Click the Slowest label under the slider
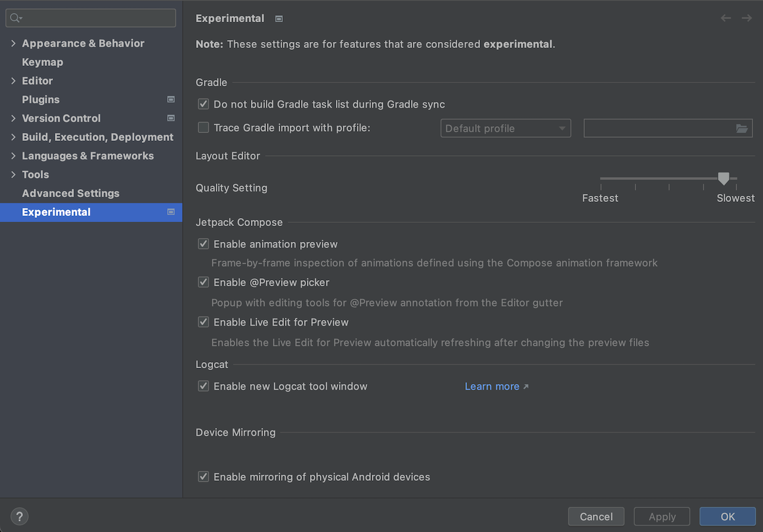Viewport: 763px width, 532px height. tap(735, 198)
